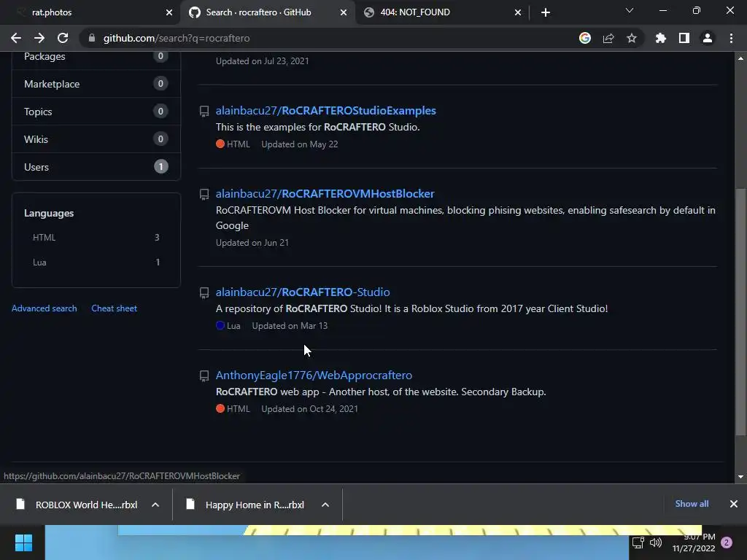Open the alainbacu27/RoCRAFTEROStudioExamples repository
The width and height of the screenshot is (747, 560).
326,111
